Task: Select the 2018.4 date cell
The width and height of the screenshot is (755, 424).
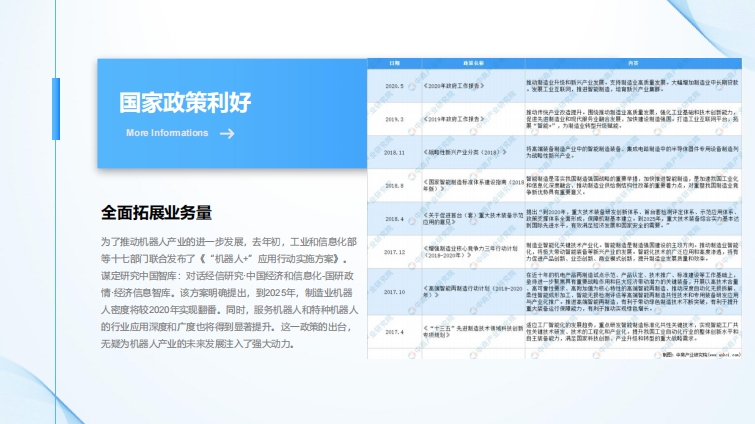Action: (394, 218)
